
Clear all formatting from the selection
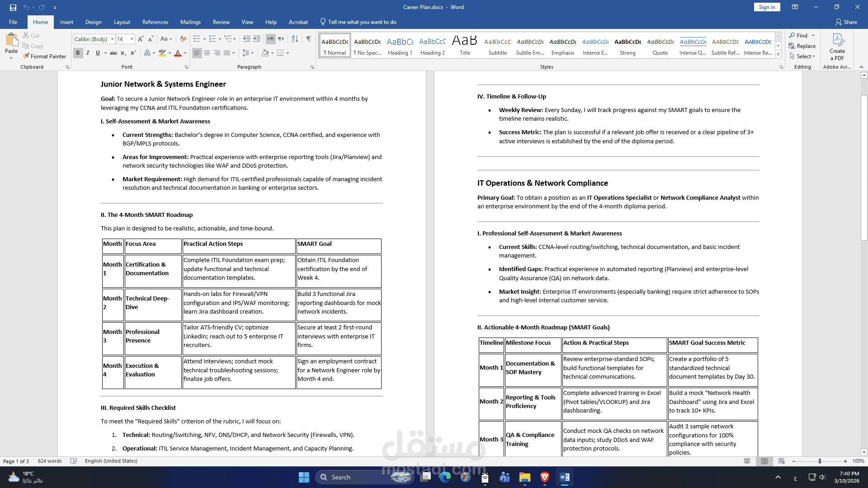click(183, 39)
